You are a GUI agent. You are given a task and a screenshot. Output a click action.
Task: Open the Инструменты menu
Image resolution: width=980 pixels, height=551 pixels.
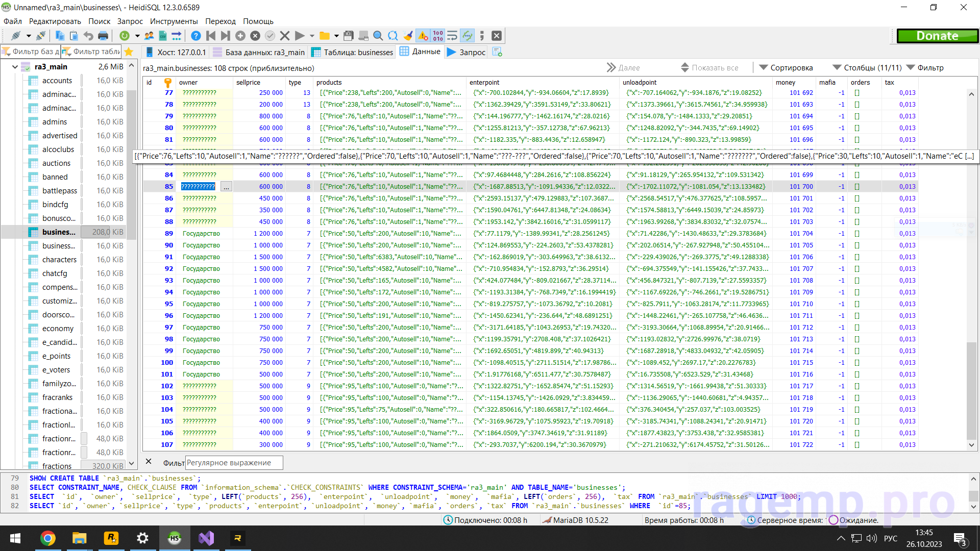174,21
